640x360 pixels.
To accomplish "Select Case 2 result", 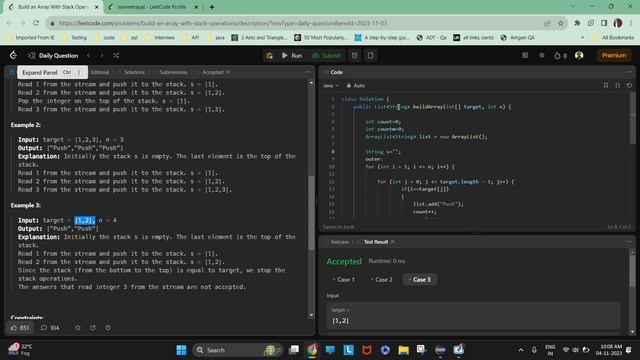I will 382,280.
